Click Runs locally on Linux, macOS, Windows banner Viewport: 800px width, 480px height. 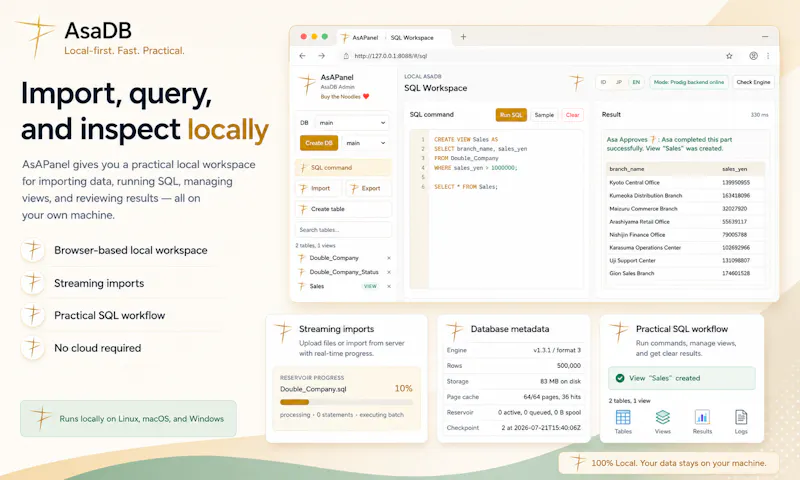click(128, 419)
